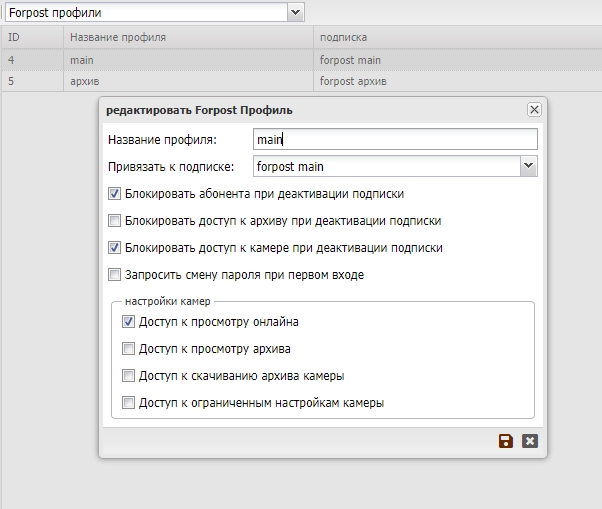Click the 'ID' column header
The height and width of the screenshot is (509, 602).
tap(32, 37)
